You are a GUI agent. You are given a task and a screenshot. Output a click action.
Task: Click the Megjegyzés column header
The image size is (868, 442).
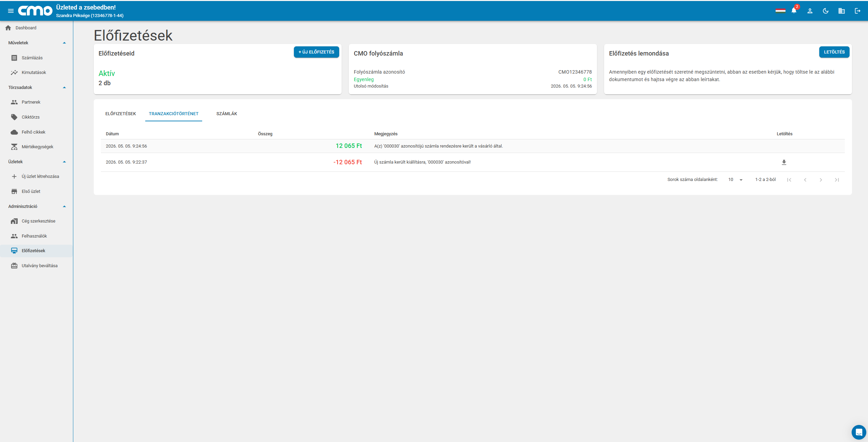[386, 134]
